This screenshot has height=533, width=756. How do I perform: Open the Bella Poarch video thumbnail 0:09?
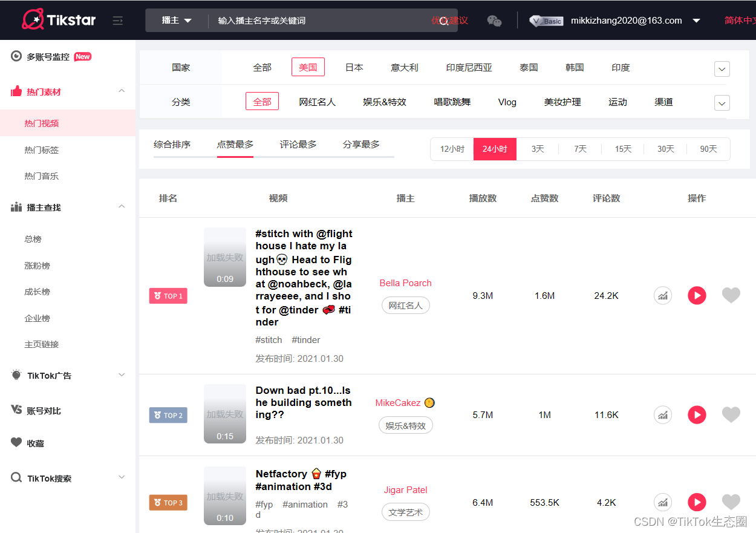click(x=225, y=257)
